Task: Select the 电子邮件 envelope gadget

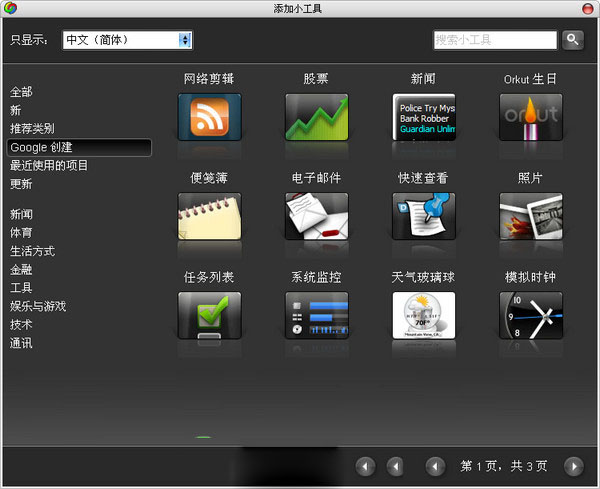Action: [x=316, y=216]
